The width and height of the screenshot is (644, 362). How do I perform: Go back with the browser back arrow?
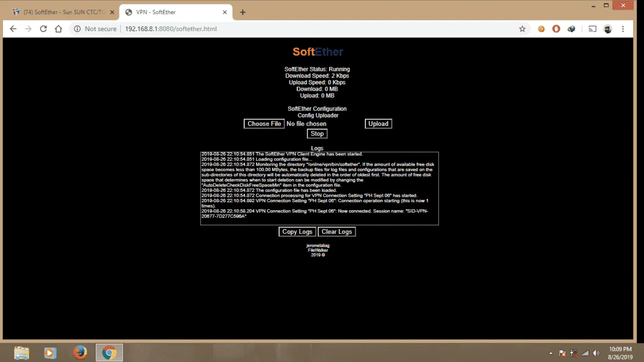coord(13,29)
